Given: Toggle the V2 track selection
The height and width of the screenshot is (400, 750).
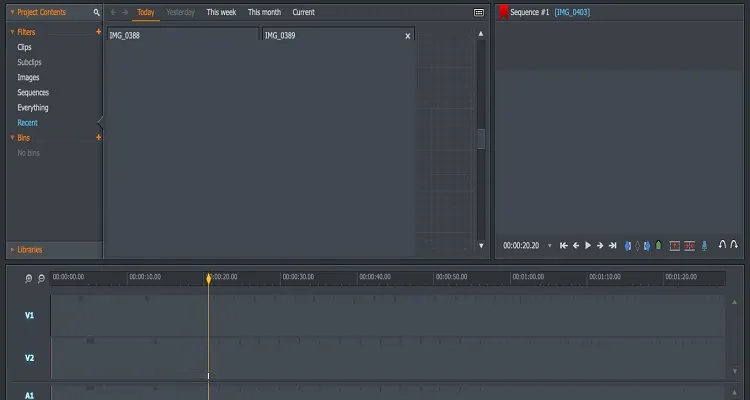Looking at the screenshot, I should point(30,358).
